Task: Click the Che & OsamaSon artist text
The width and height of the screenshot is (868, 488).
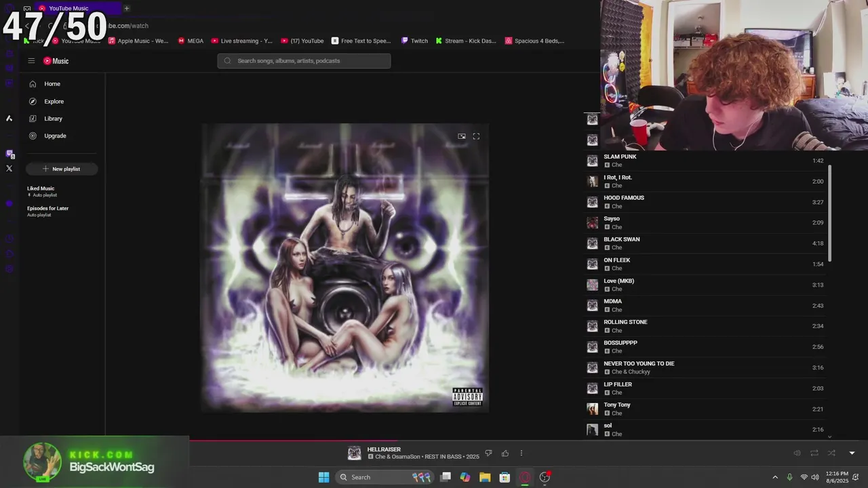Action: (x=398, y=457)
